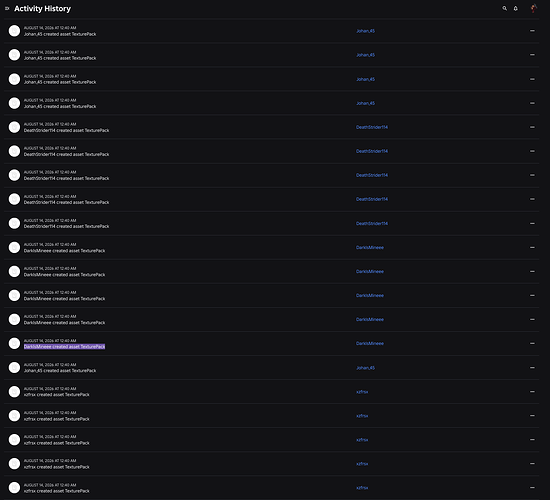Open options dash on the first DeathStrider114 row
This screenshot has height=500, width=550.
[x=532, y=127]
